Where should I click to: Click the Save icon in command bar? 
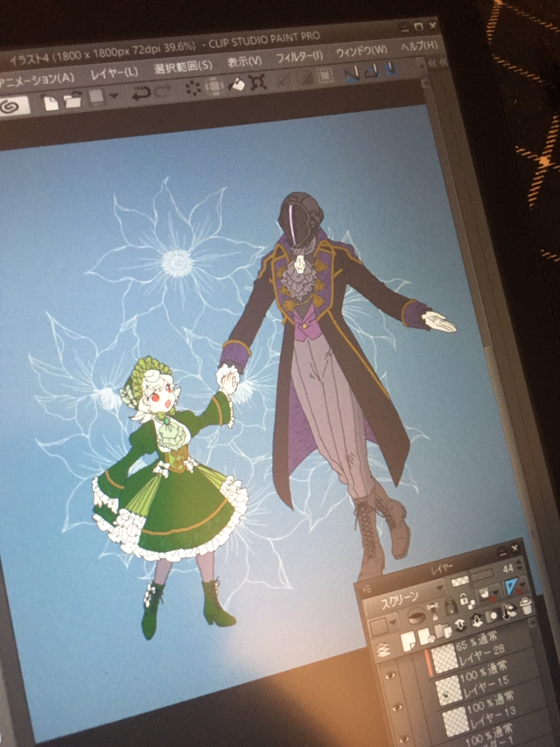click(x=95, y=96)
